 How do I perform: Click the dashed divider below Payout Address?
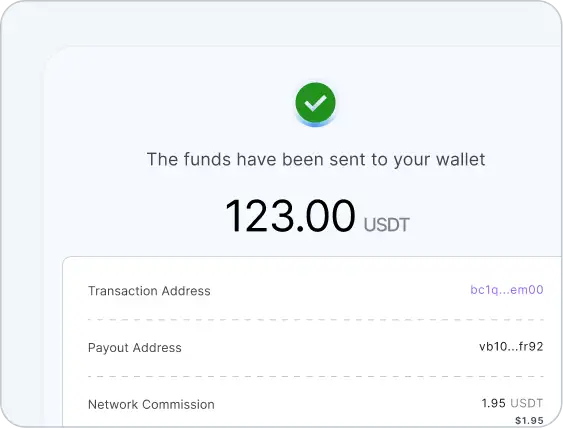click(316, 376)
